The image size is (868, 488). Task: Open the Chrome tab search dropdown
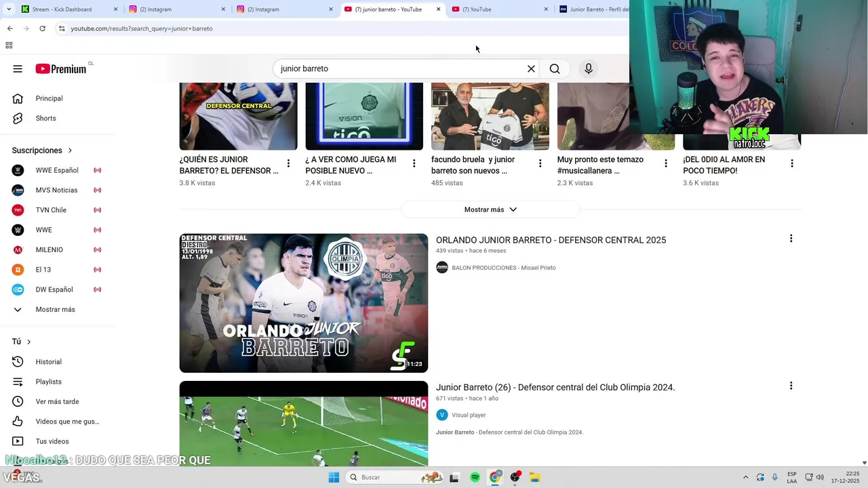9,9
